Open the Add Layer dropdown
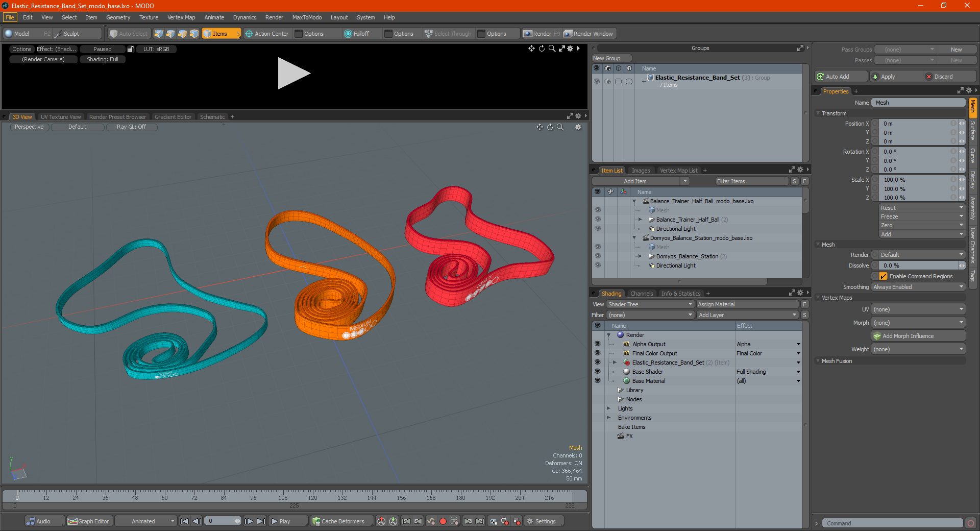Viewport: 980px width, 531px height. click(x=747, y=315)
